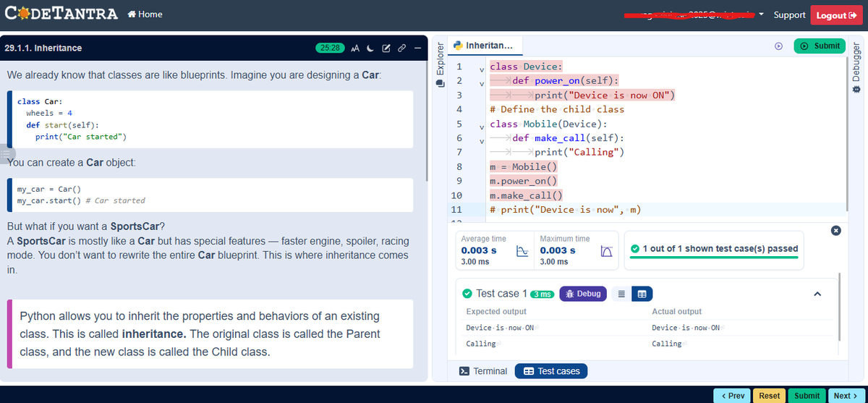Switch to the Terminal tab
The width and height of the screenshot is (868, 403).
point(484,371)
